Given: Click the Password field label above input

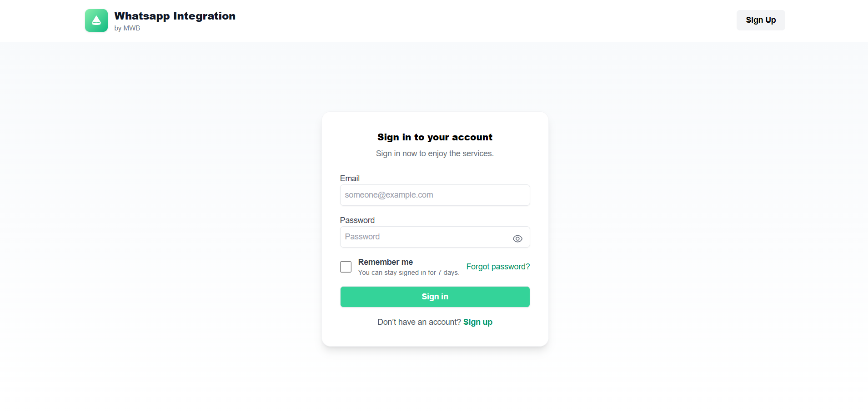Looking at the screenshot, I should coord(357,220).
